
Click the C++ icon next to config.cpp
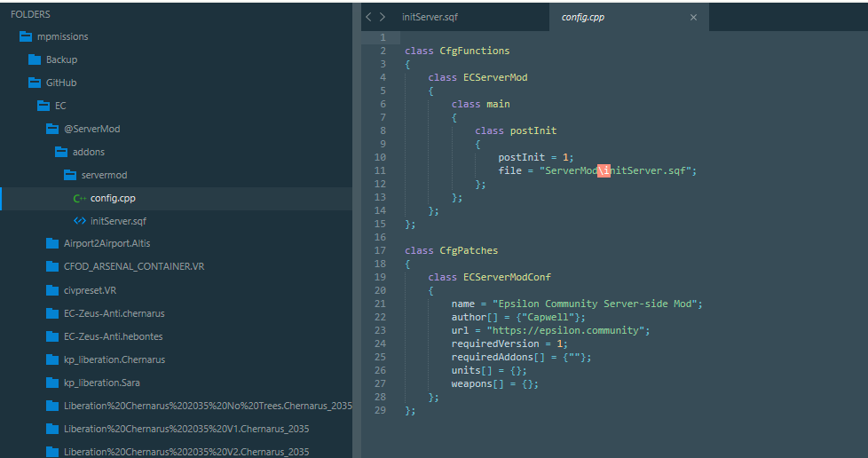80,198
